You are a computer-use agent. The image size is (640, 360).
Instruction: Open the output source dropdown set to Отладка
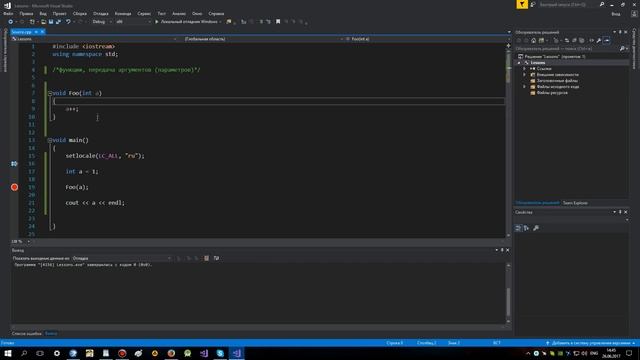coord(122,258)
